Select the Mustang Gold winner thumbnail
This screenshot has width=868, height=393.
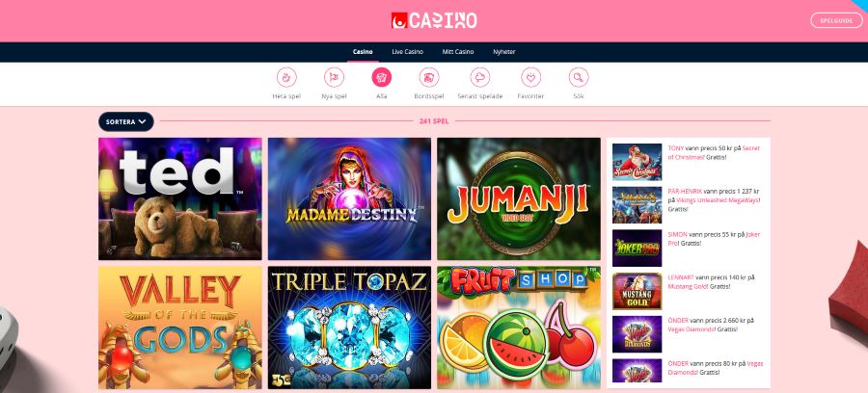pyautogui.click(x=637, y=291)
